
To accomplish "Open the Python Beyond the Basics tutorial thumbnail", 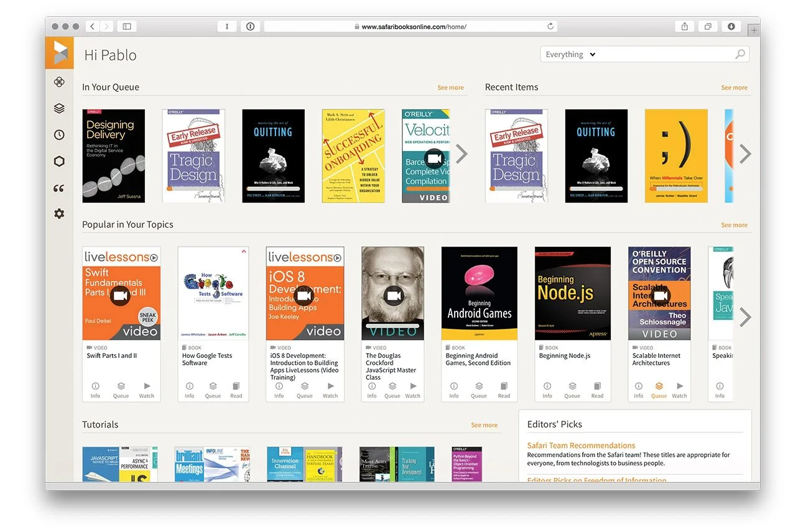I will 466,464.
